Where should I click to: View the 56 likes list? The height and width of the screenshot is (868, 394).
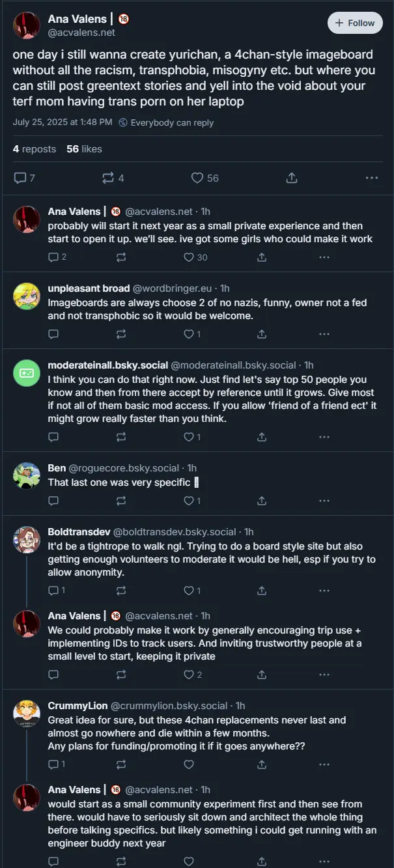84,149
